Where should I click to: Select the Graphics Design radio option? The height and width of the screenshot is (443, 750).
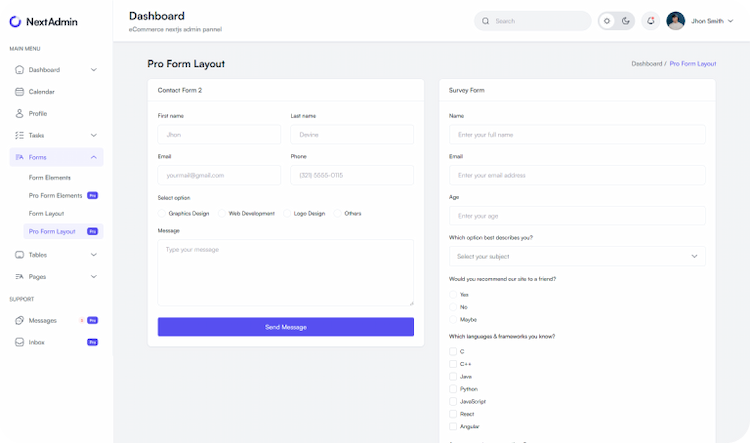point(162,213)
